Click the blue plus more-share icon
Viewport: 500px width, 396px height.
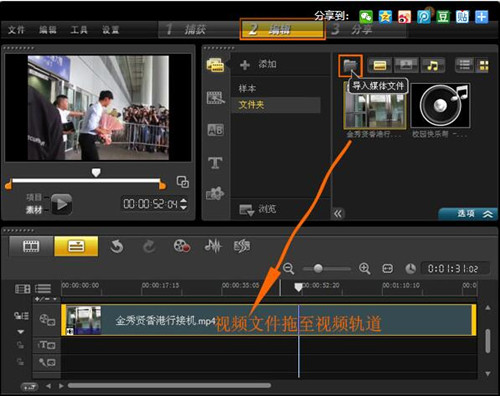point(482,17)
